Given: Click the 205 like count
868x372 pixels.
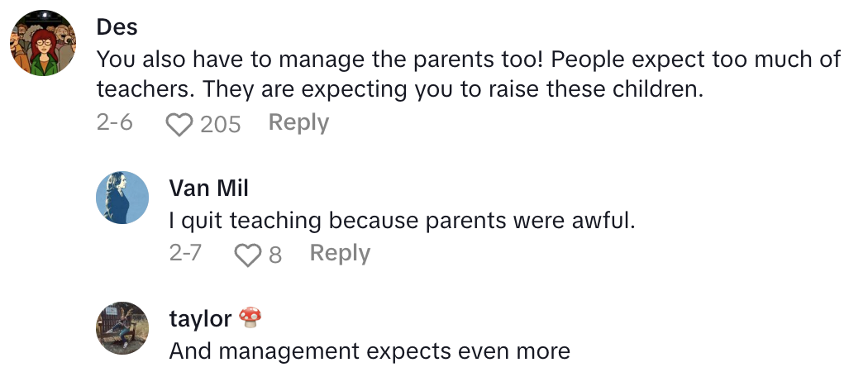Looking at the screenshot, I should pyautogui.click(x=220, y=125).
